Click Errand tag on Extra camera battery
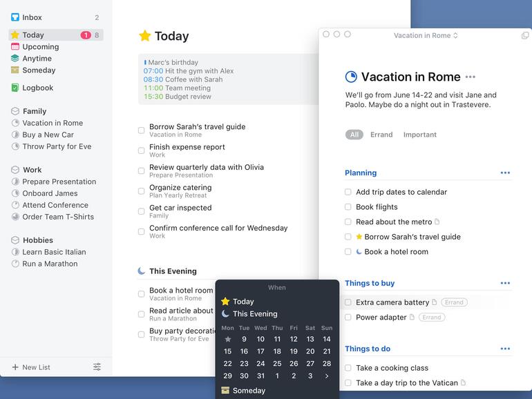The image size is (532, 399). tap(454, 302)
